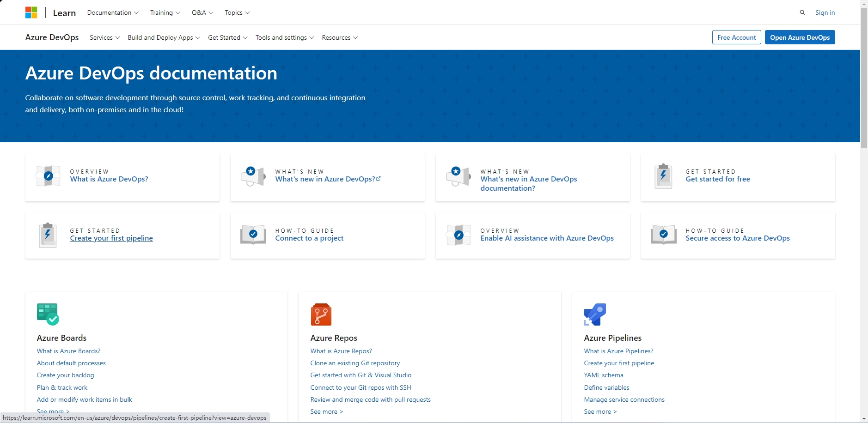Click the Microsoft logo

click(31, 12)
